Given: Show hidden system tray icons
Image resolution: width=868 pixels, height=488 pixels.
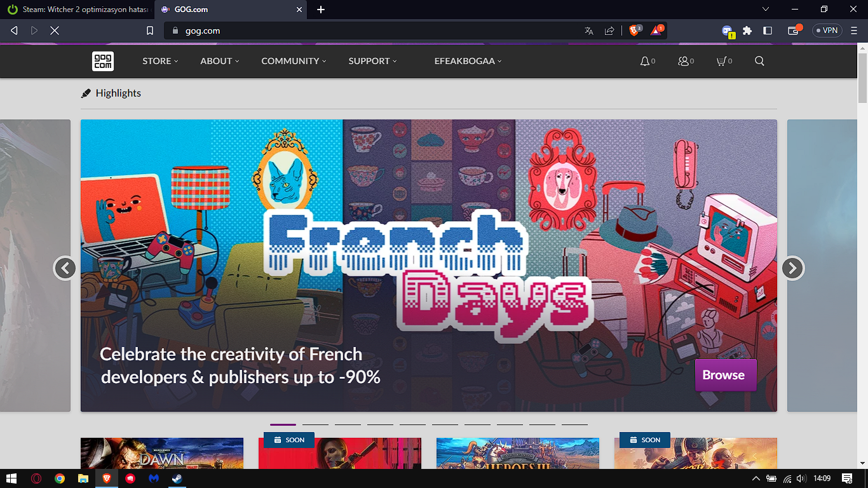Looking at the screenshot, I should pos(756,478).
